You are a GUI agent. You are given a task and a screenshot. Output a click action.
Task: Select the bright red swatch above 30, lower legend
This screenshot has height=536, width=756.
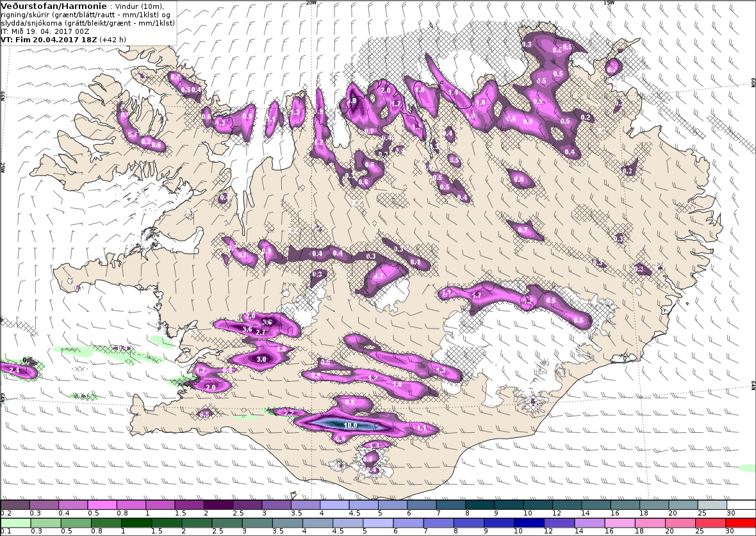tap(741, 523)
